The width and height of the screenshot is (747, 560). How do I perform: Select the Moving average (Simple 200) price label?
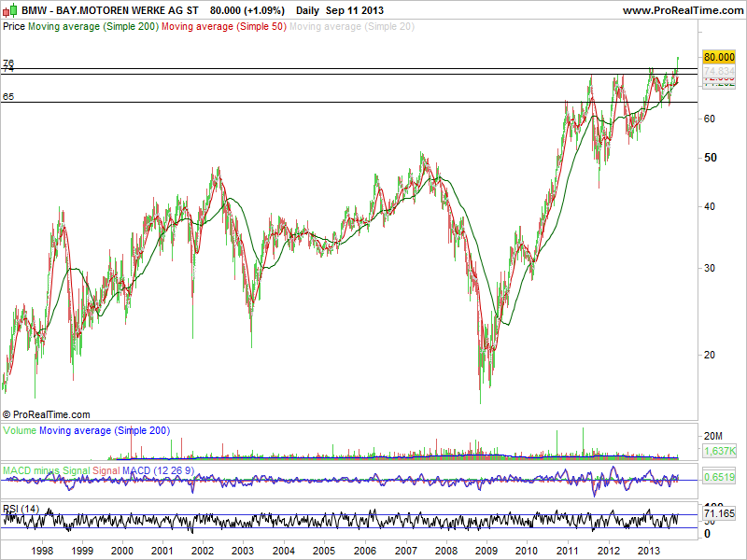93,27
